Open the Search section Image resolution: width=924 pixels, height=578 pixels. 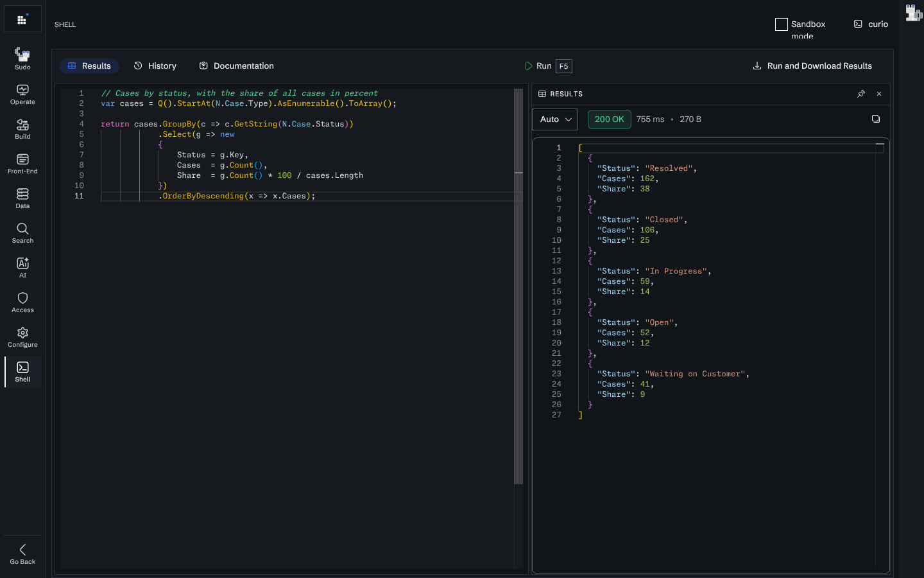(22, 232)
